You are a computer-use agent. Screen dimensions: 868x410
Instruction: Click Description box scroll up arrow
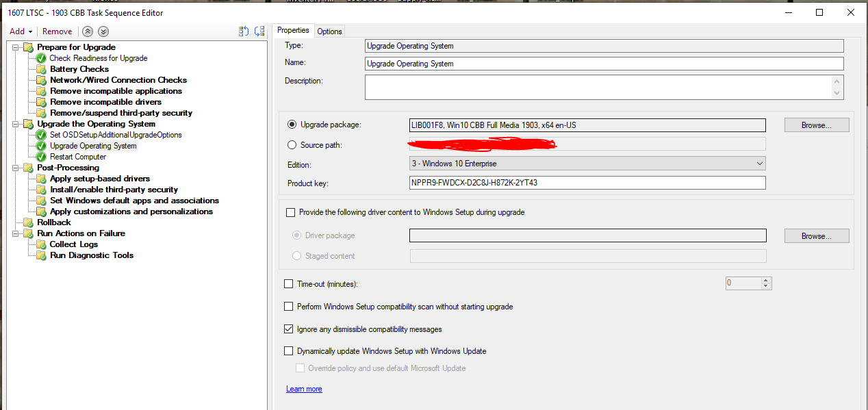(x=837, y=81)
